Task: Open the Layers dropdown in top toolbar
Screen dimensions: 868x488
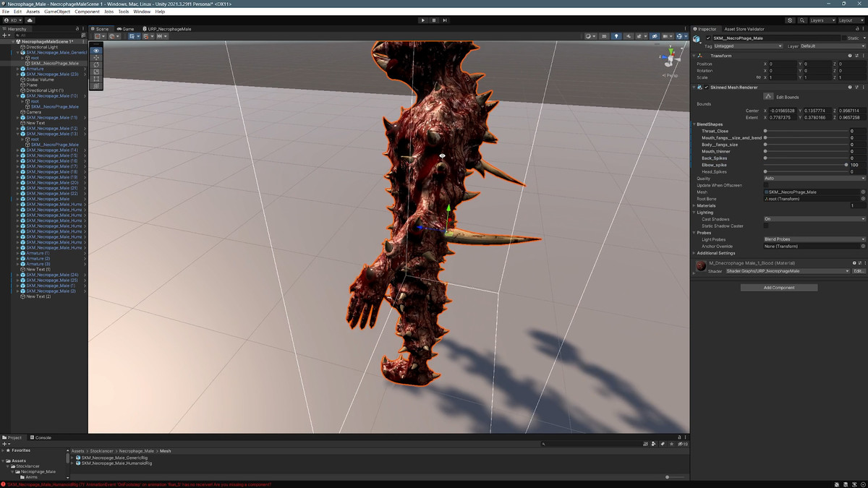Action: click(822, 20)
